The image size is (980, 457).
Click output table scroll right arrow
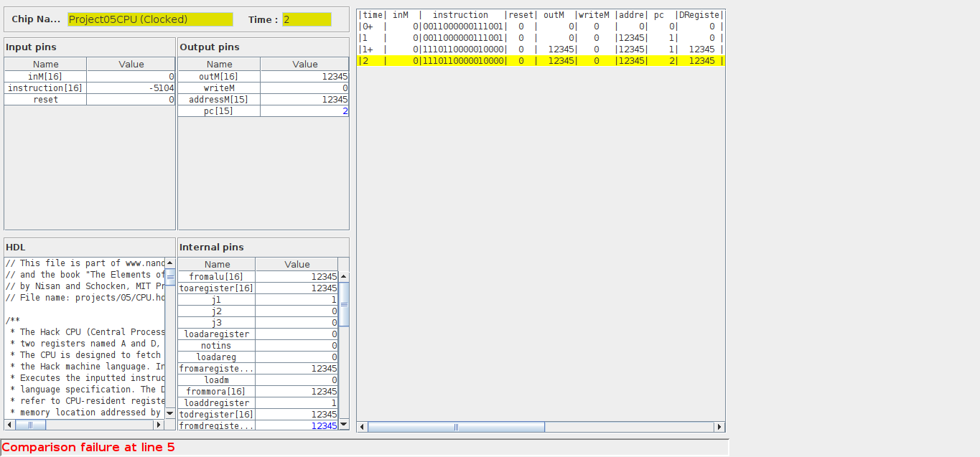[719, 427]
